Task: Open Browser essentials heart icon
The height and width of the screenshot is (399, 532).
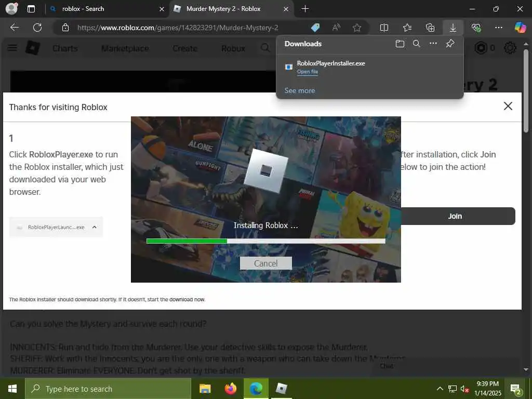Action: coord(476,28)
